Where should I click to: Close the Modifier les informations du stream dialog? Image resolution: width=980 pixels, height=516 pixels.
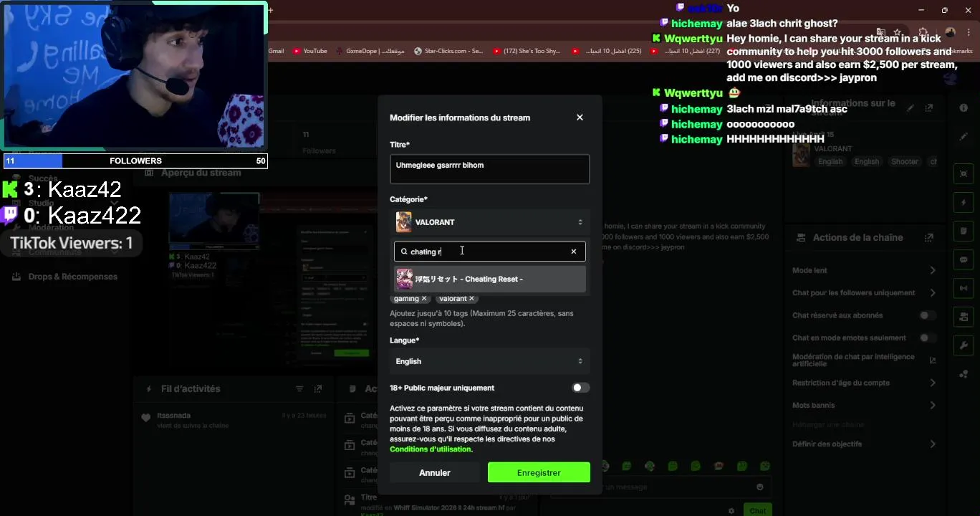[x=580, y=118]
